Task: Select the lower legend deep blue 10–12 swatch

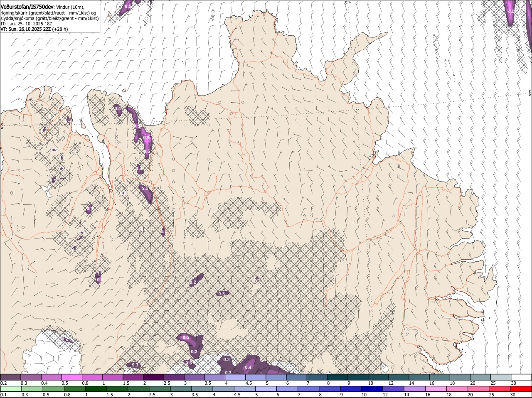Action: (372, 389)
